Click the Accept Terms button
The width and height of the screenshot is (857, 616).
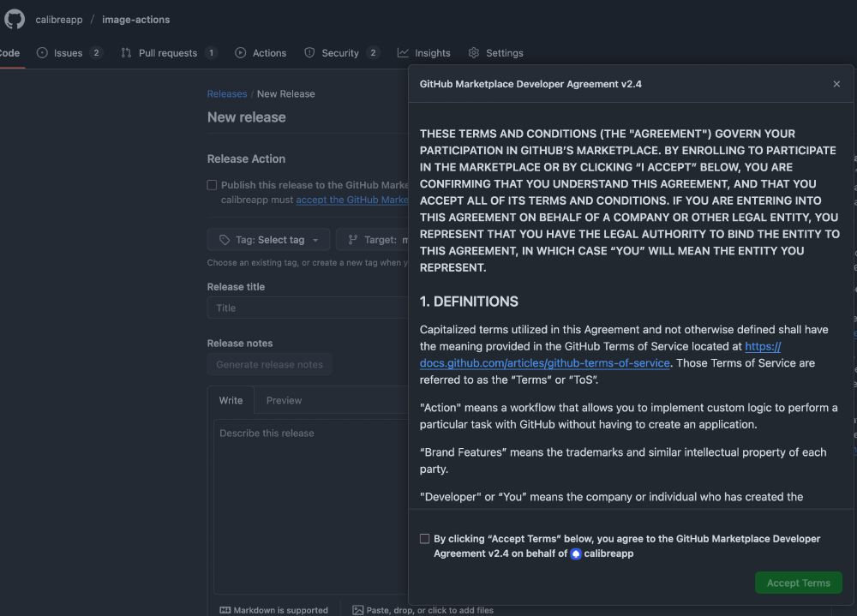(x=799, y=583)
